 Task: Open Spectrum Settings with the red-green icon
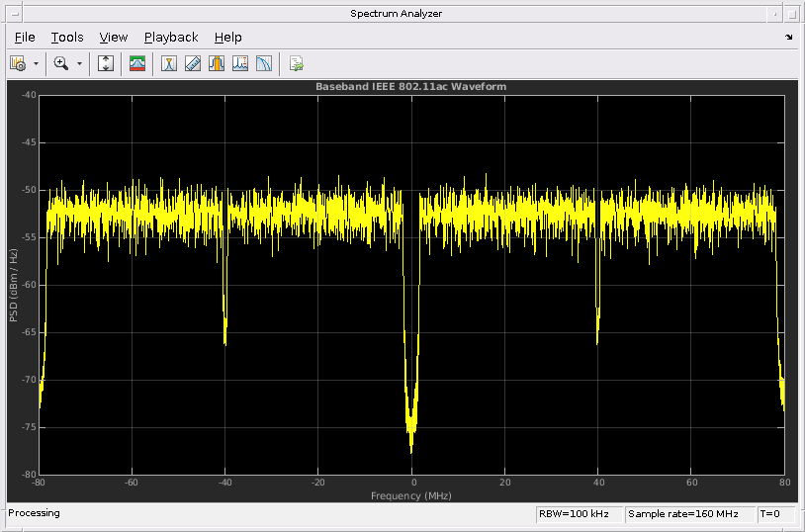137,63
